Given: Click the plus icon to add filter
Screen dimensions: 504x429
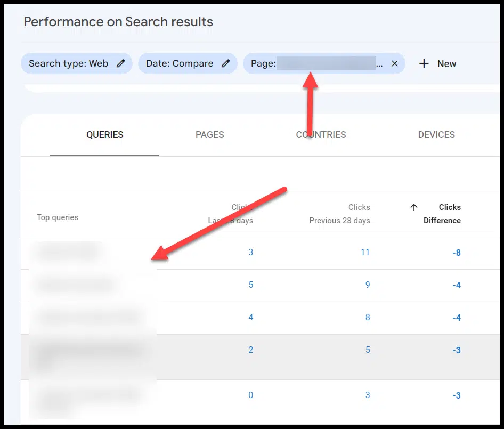Looking at the screenshot, I should (424, 63).
